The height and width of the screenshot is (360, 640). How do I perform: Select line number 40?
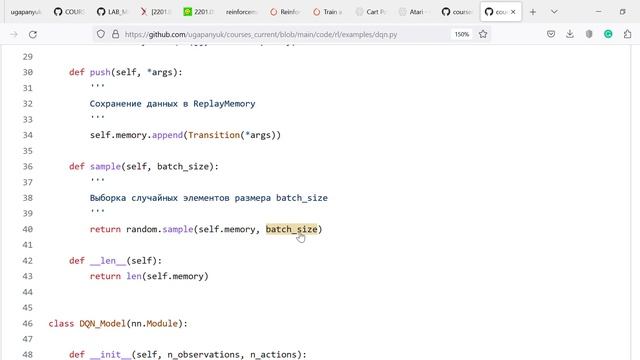pos(28,229)
